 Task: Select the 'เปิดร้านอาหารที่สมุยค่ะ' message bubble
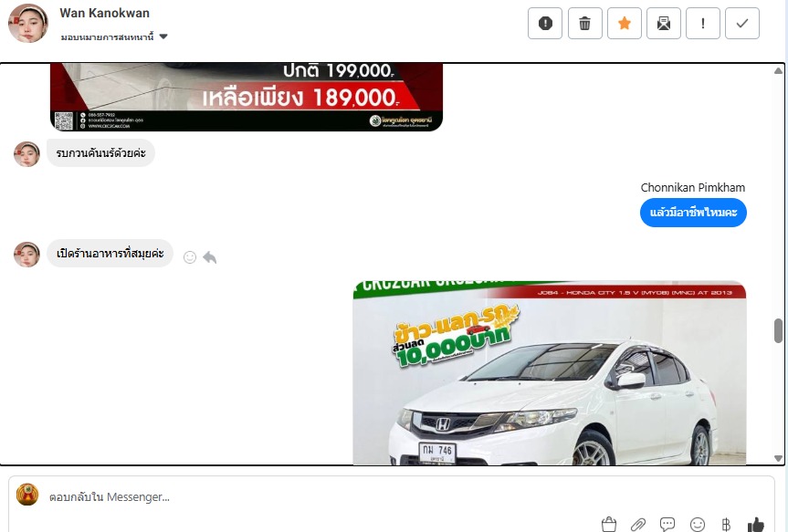pyautogui.click(x=110, y=253)
